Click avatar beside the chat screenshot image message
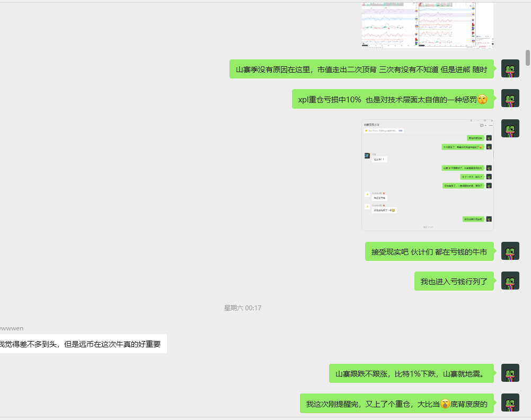The width and height of the screenshot is (531, 420). (510, 128)
